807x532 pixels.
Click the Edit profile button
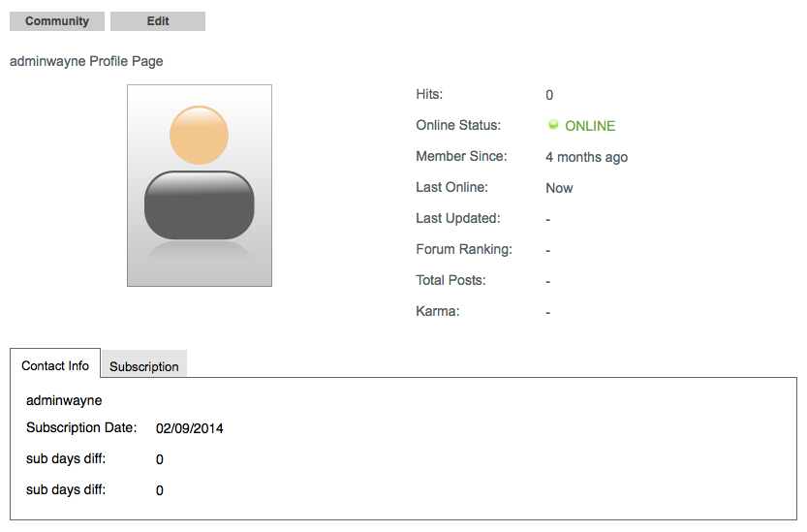click(158, 21)
